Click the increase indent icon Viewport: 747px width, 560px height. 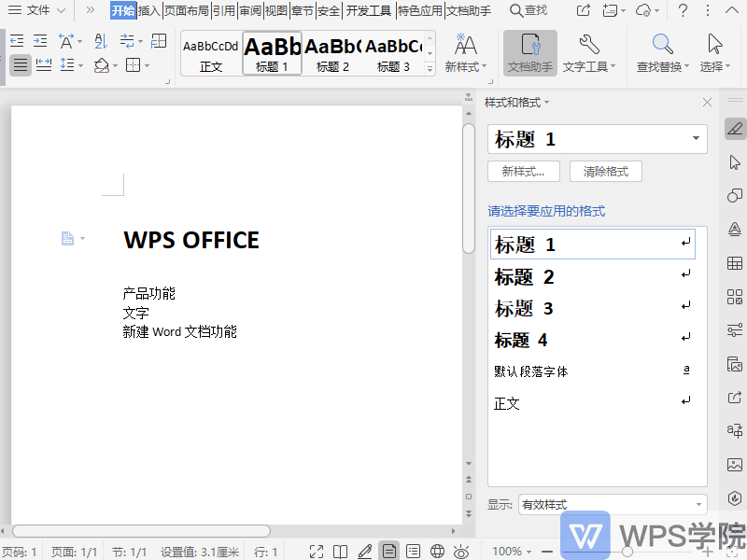pos(40,41)
